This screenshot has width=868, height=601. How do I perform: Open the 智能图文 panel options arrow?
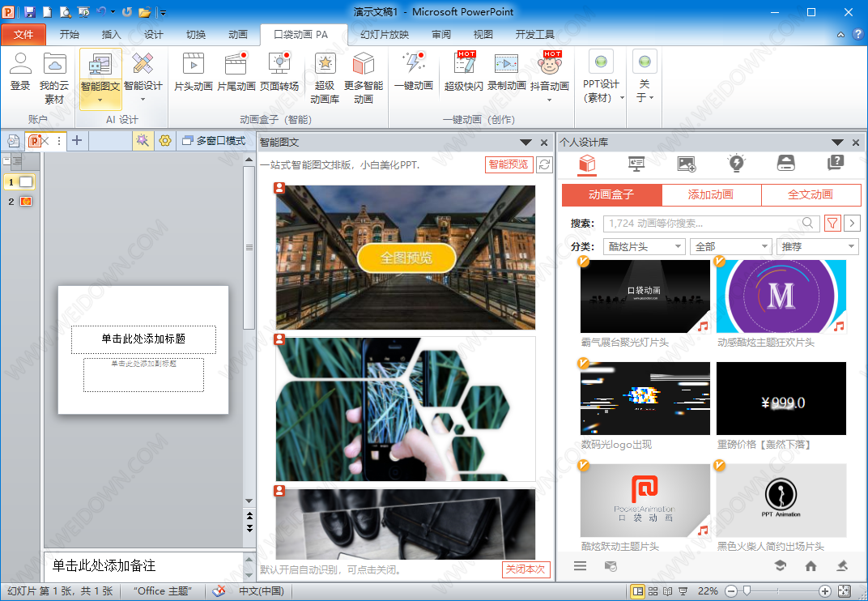(x=525, y=143)
